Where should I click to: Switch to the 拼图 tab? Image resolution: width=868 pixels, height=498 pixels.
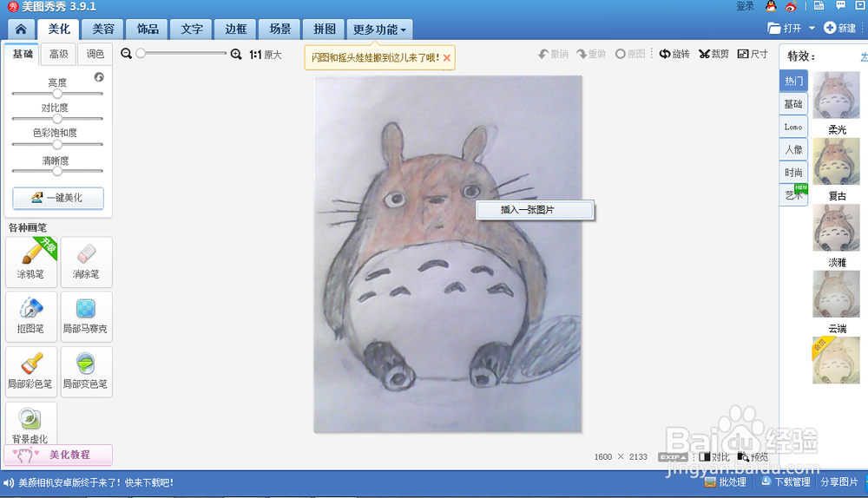coord(325,29)
